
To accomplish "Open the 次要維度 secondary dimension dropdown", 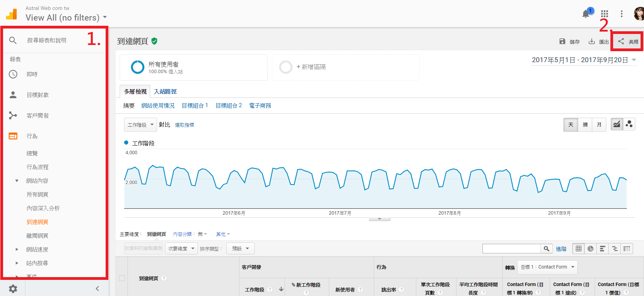I will [181, 249].
